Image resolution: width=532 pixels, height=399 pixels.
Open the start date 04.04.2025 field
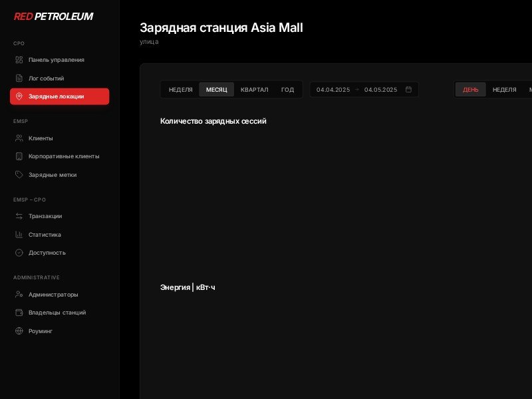pyautogui.click(x=334, y=89)
